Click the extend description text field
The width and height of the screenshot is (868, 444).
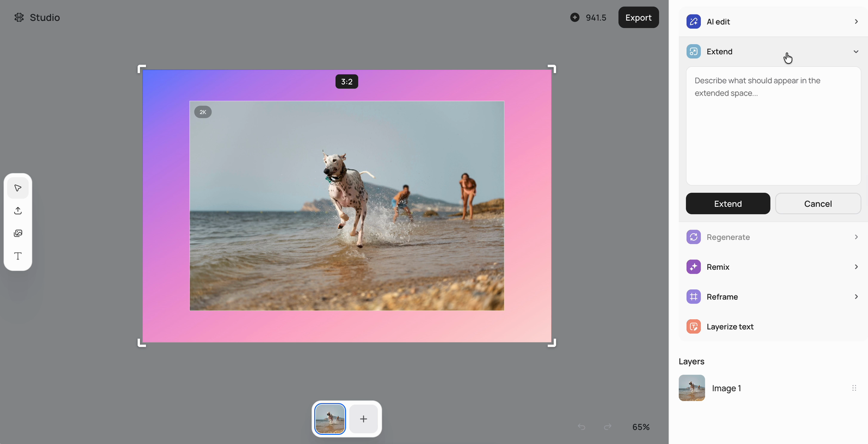click(774, 126)
